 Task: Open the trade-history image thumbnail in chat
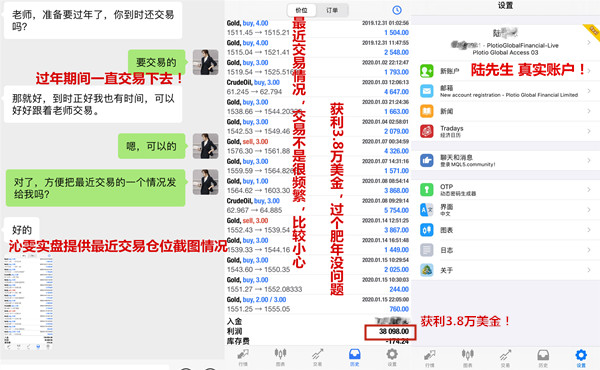coord(28,301)
